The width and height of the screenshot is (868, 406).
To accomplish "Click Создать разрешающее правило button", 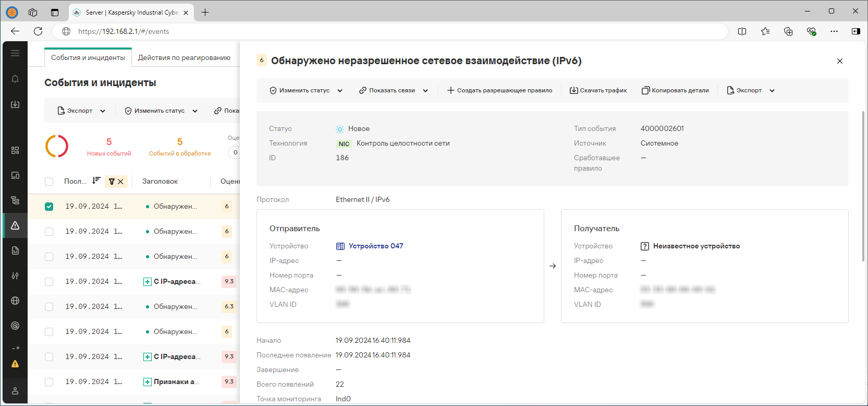I will tap(499, 90).
